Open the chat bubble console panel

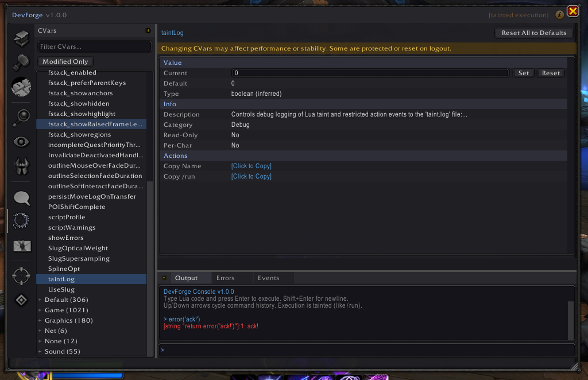click(x=21, y=198)
